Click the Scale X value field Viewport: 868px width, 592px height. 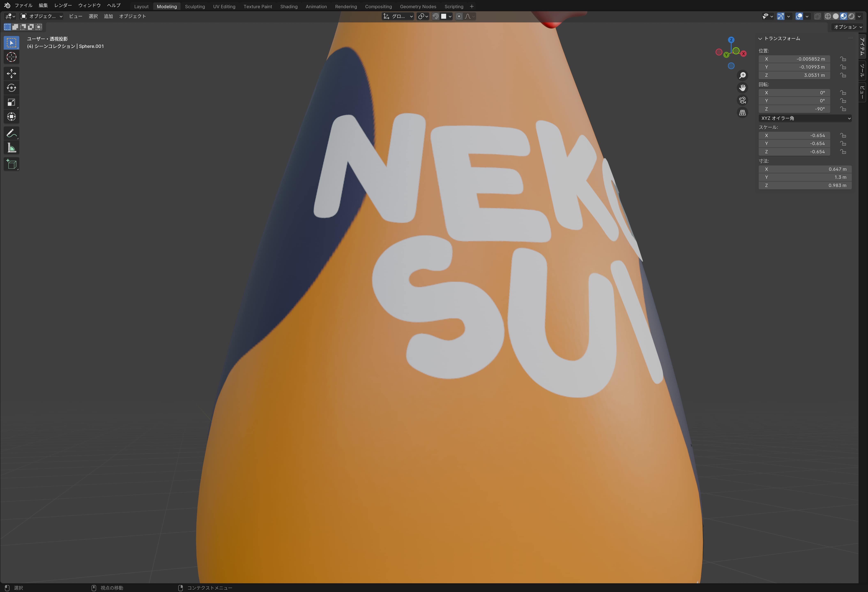click(x=794, y=135)
